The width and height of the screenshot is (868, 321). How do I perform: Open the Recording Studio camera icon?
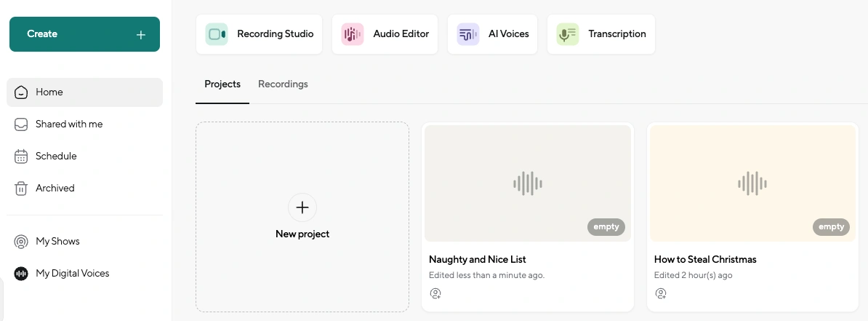coord(217,34)
